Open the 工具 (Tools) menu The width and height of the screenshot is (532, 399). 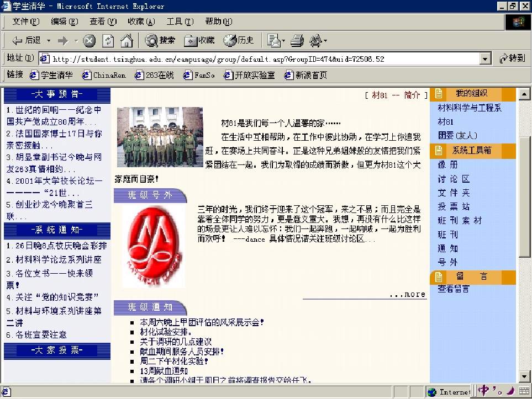(x=180, y=22)
